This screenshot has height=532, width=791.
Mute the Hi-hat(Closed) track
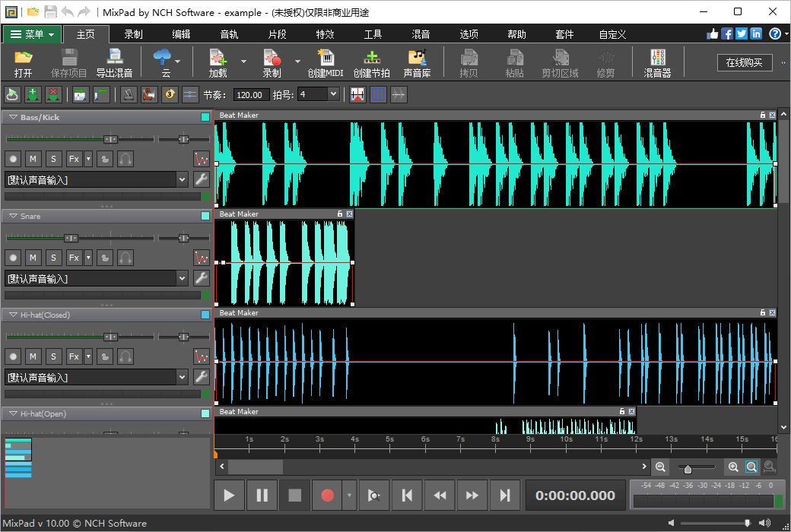[33, 356]
